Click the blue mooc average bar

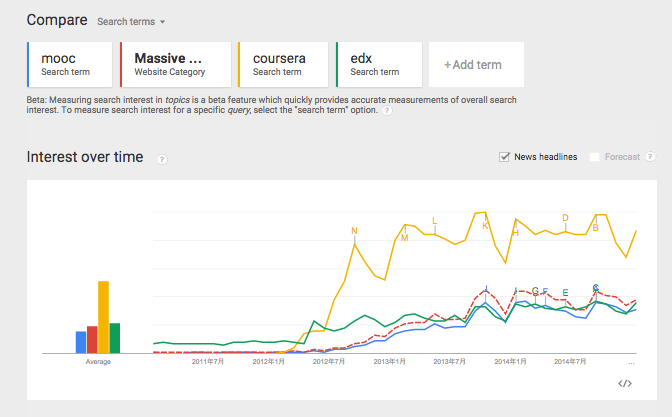pos(81,342)
